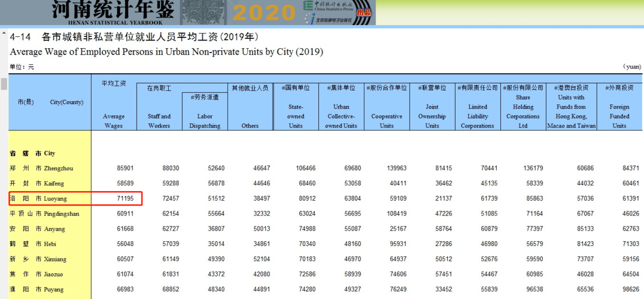Click the left vertical scrollbar thumb
The height and width of the screenshot is (299, 644).
tap(4, 83)
